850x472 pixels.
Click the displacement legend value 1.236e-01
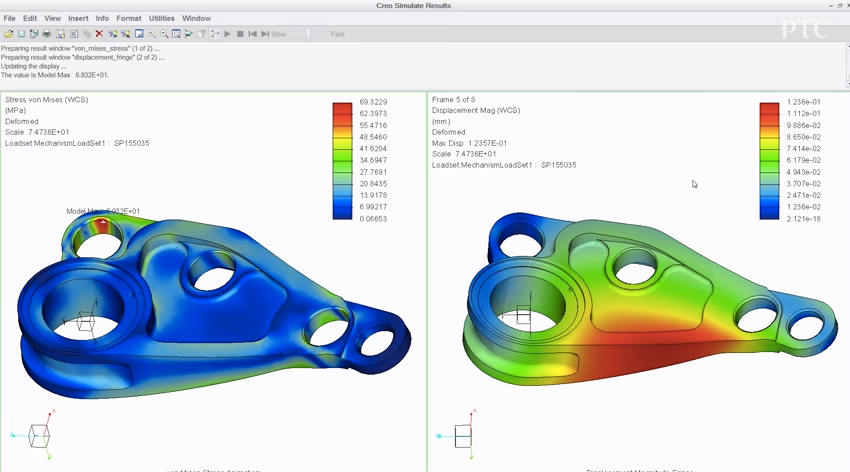coord(803,102)
